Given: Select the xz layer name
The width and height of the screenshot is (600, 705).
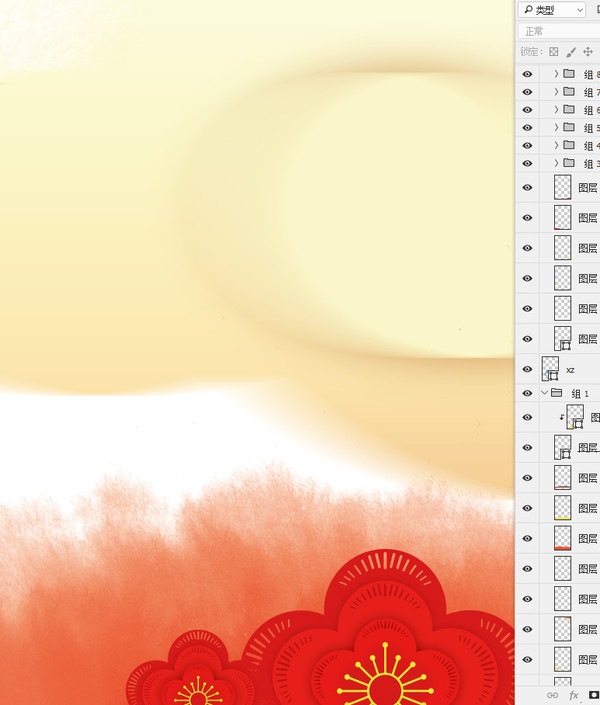Looking at the screenshot, I should pos(570,370).
